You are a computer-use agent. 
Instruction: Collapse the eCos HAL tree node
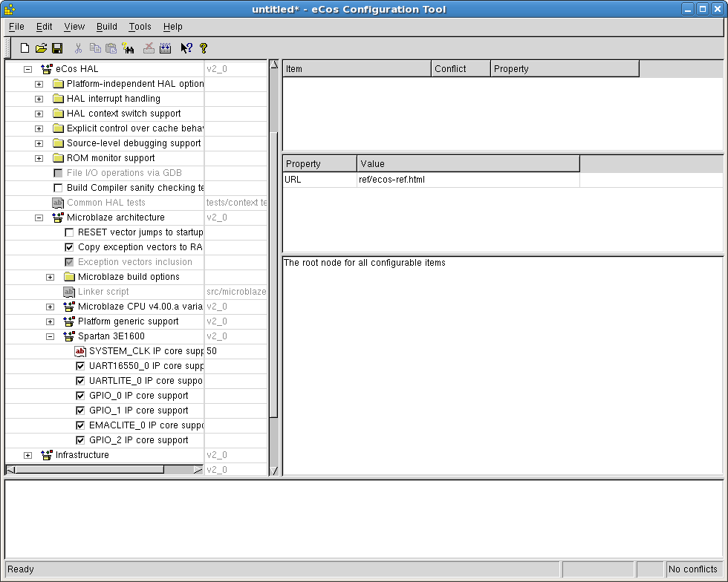point(28,69)
